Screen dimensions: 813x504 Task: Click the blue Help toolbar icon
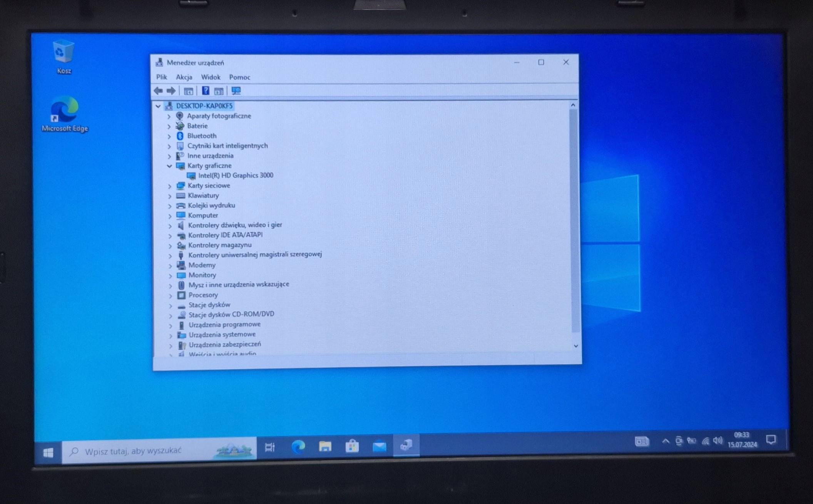[206, 90]
